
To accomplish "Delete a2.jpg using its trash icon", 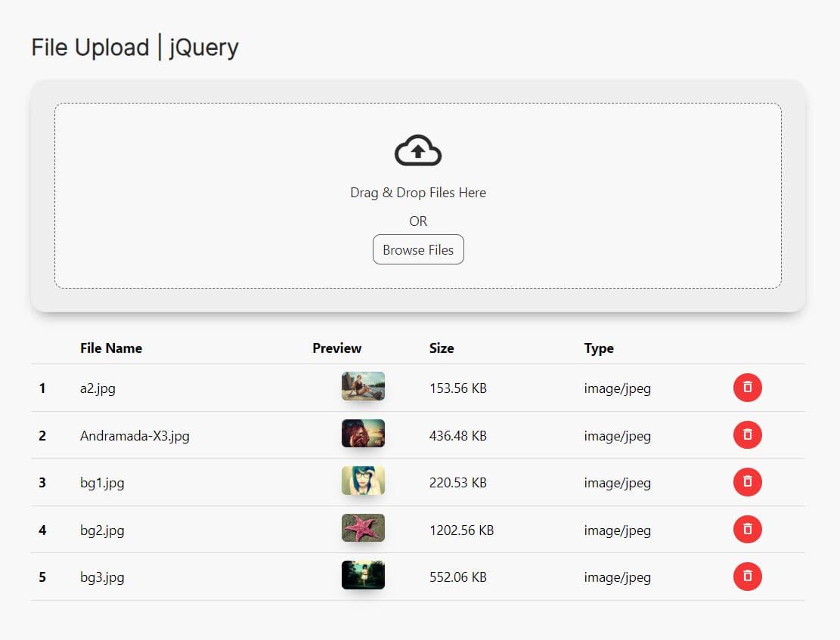I will point(747,387).
